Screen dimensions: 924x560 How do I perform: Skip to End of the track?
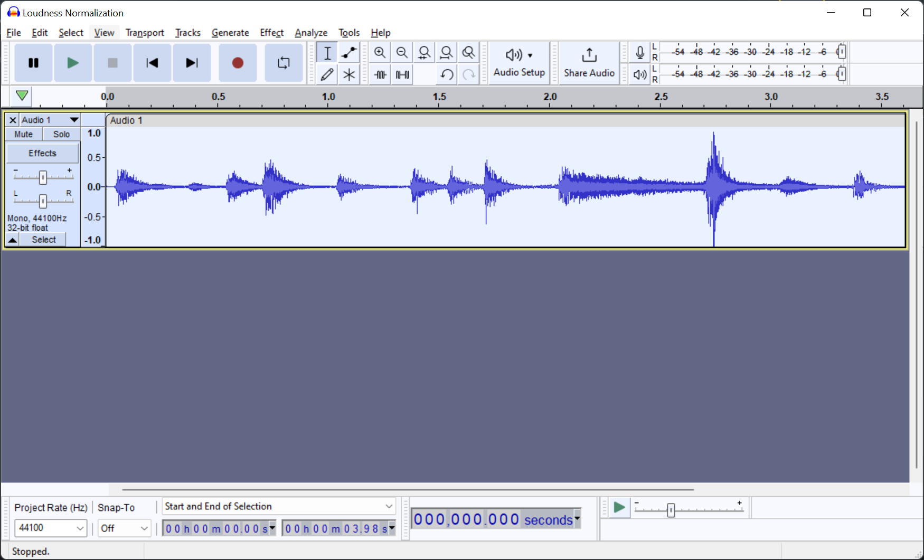tap(192, 63)
